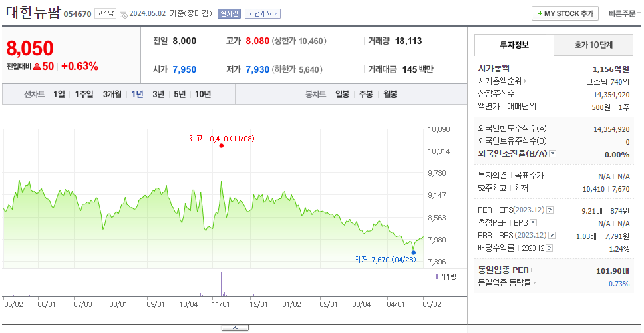
Task: Select the 10년 line chart period
Action: [203, 94]
